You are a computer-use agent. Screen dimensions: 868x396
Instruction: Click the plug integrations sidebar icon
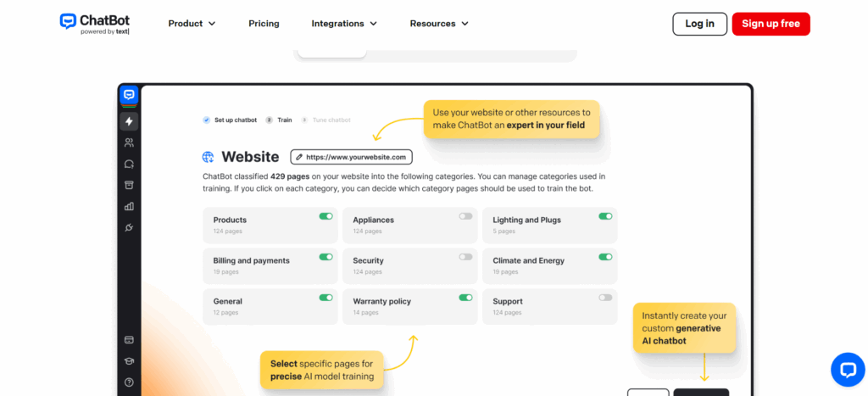coord(129,227)
